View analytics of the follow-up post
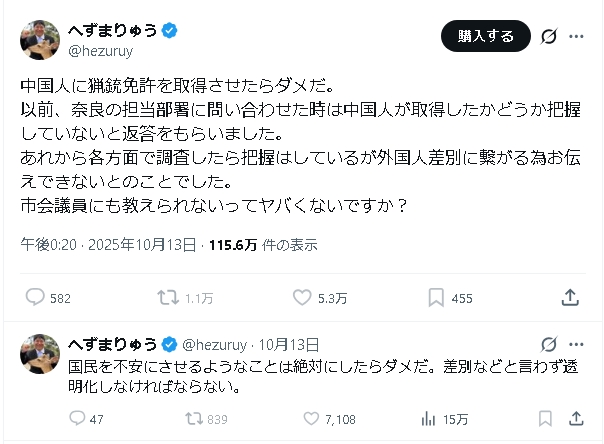 click(x=427, y=419)
